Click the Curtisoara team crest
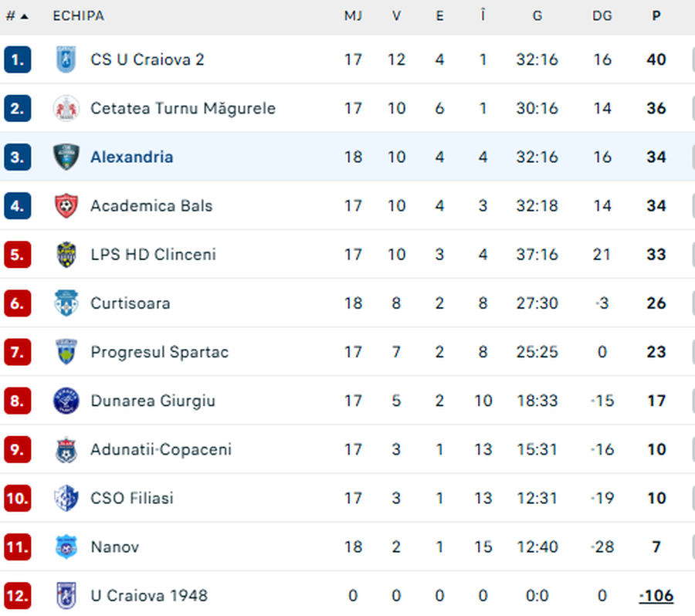695x616 pixels. coord(66,303)
